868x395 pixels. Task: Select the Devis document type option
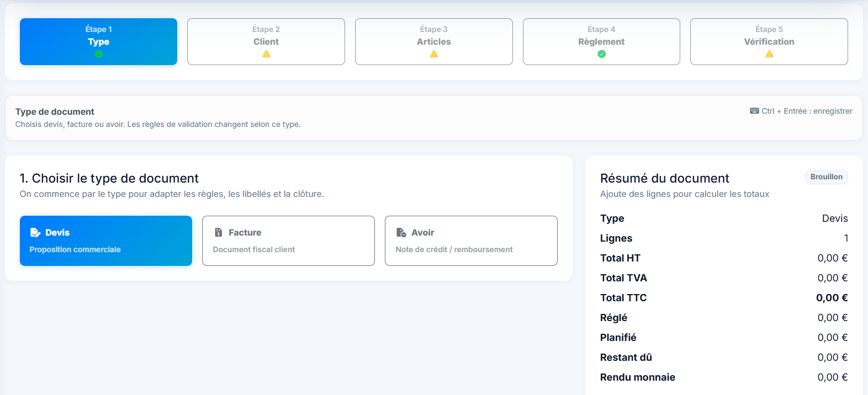tap(106, 241)
